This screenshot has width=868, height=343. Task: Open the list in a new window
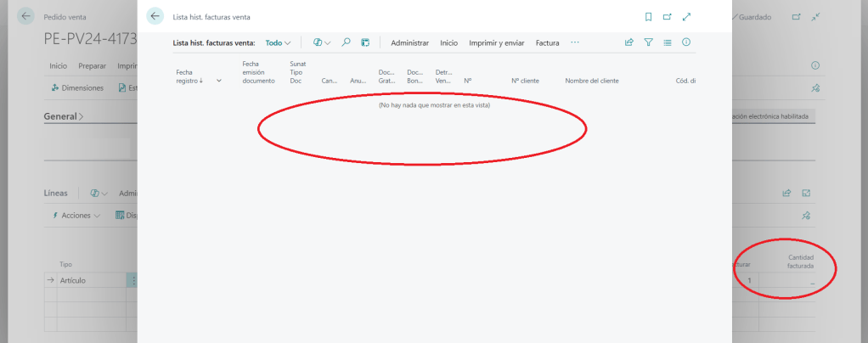[668, 17]
